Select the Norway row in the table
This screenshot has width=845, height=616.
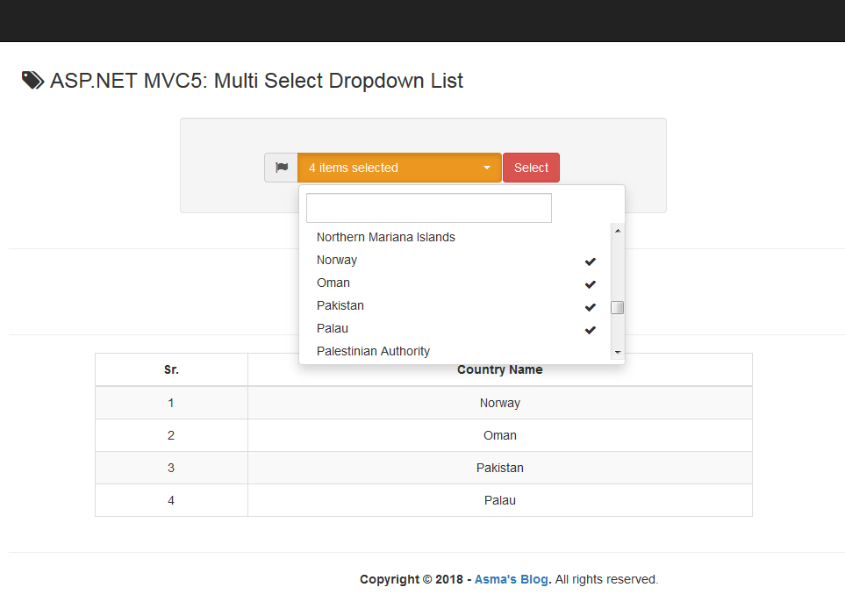[499, 402]
